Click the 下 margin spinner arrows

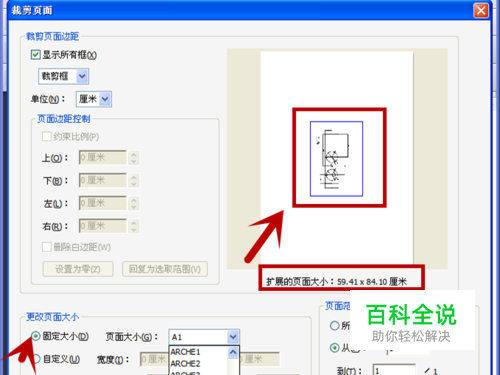tap(134, 180)
